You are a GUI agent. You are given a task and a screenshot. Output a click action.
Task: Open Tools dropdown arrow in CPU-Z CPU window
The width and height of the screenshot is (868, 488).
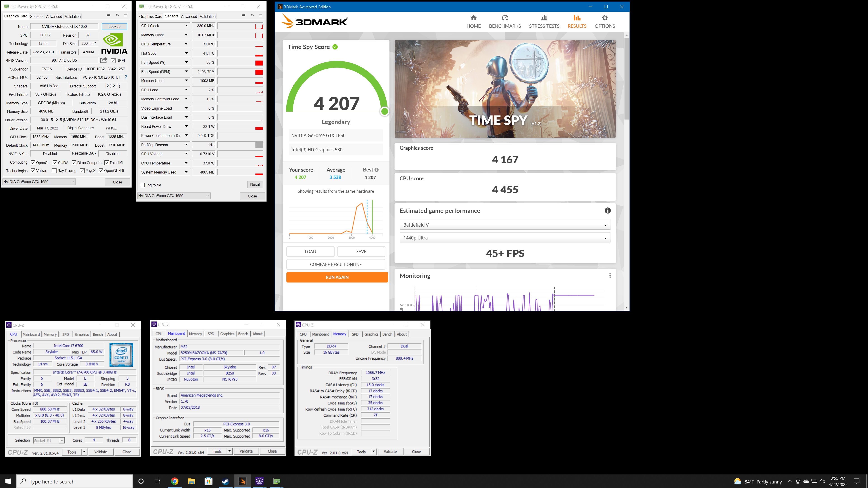point(84,452)
